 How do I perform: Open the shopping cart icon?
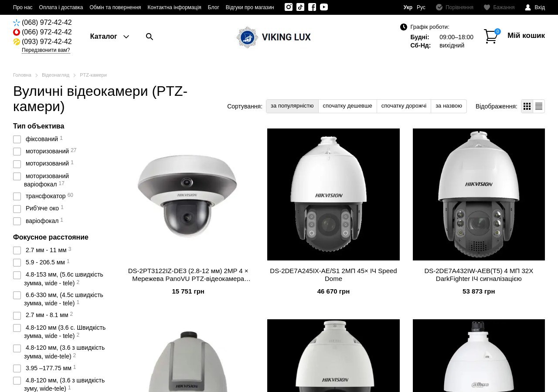[x=491, y=36]
